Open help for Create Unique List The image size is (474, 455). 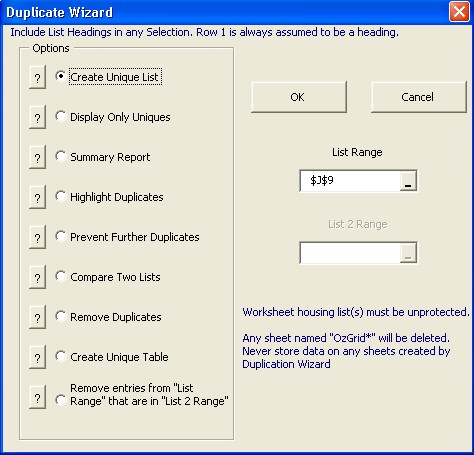click(37, 77)
